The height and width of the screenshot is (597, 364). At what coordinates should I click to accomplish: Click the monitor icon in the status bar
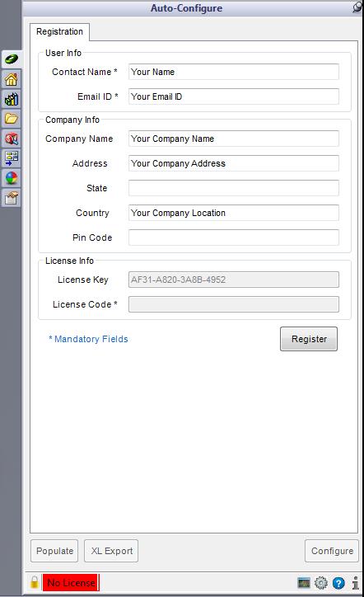(304, 582)
